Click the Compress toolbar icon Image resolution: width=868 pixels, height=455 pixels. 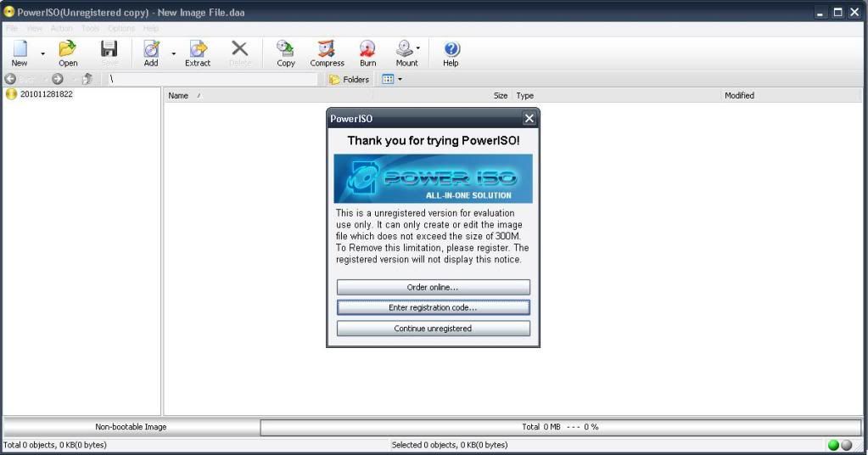(327, 53)
